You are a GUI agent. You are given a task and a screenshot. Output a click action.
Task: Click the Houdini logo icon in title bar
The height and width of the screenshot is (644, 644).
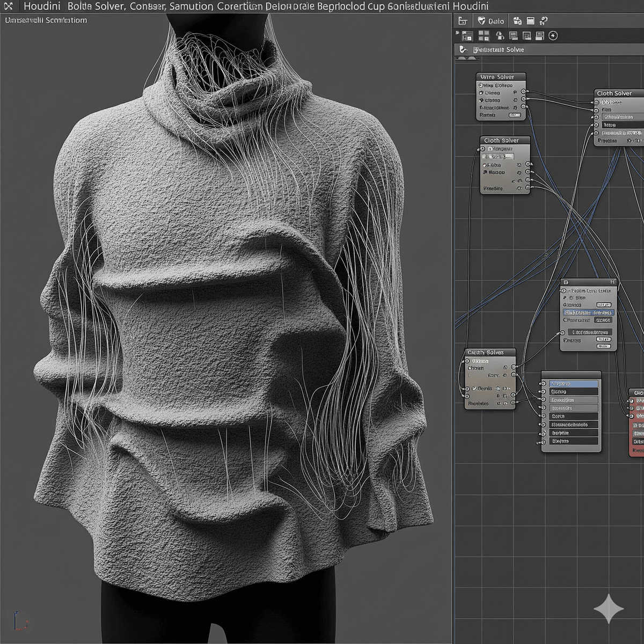click(8, 6)
